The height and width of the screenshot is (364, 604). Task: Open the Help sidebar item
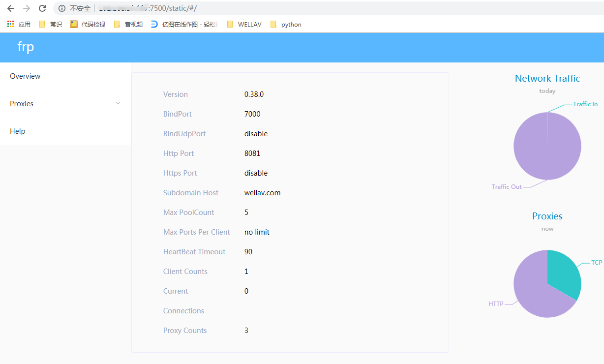point(65,131)
